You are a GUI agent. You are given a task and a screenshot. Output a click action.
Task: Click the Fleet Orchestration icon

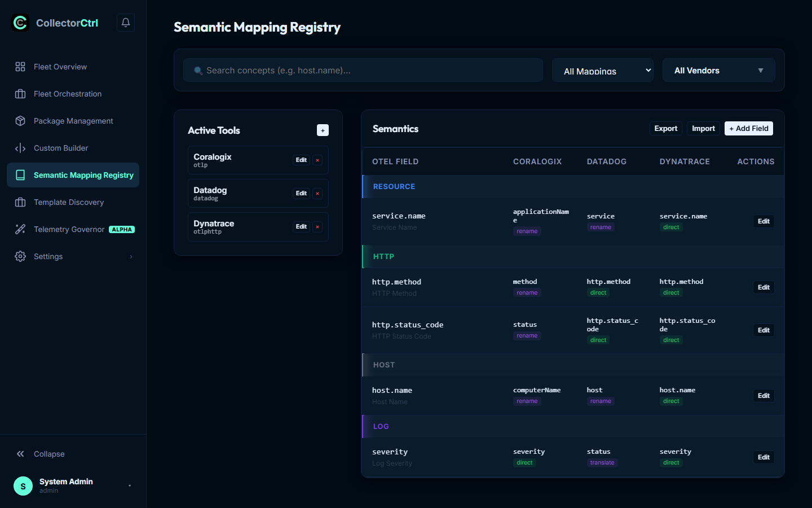[x=20, y=94]
